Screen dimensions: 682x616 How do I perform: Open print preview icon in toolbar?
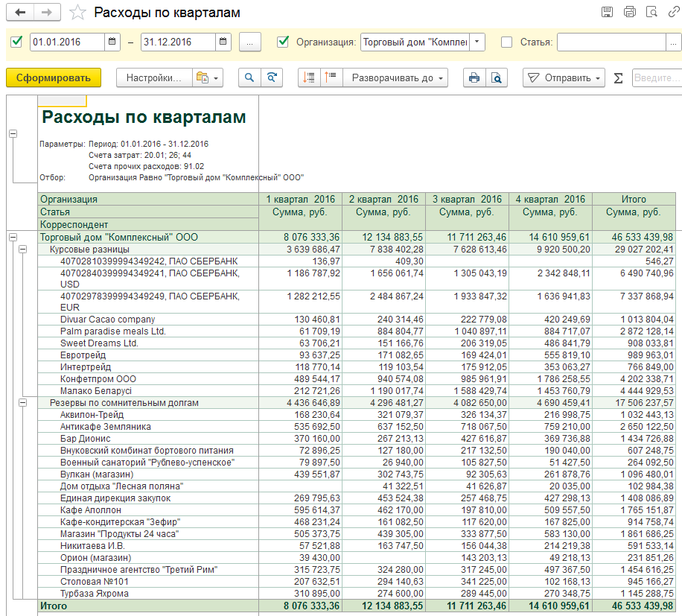[x=495, y=77]
